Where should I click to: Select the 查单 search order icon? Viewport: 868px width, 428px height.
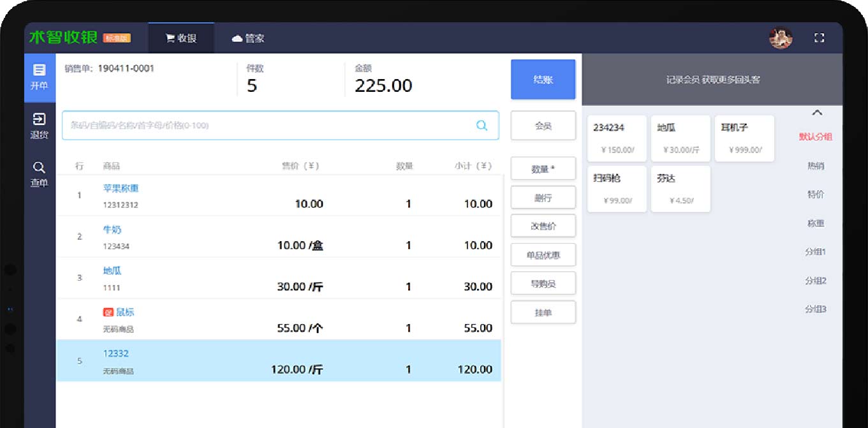[x=40, y=174]
